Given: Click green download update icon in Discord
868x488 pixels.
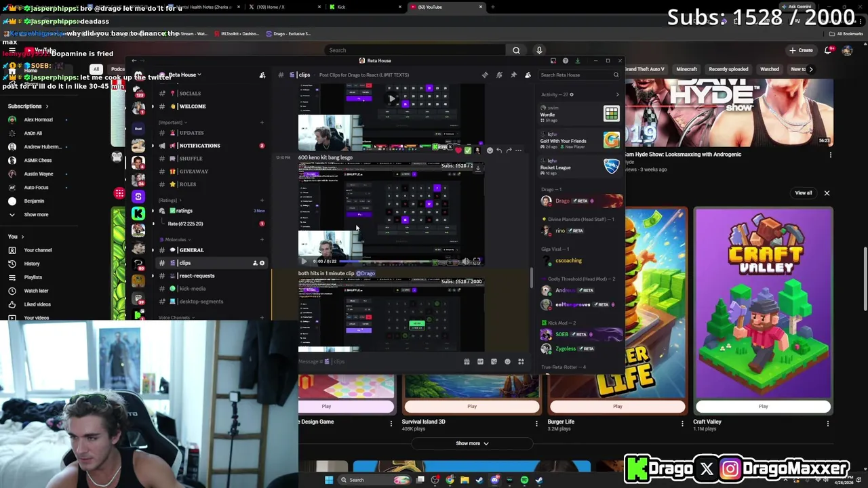Looking at the screenshot, I should coord(577,61).
